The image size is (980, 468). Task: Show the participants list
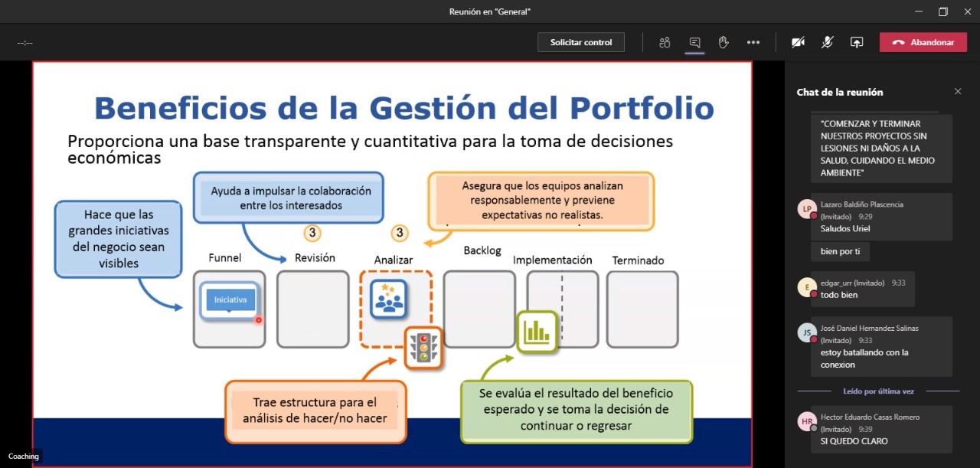coord(665,42)
